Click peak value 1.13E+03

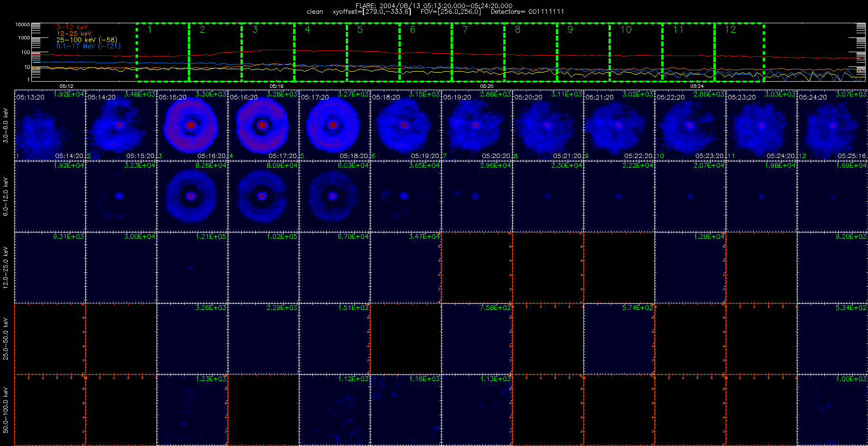496,379
